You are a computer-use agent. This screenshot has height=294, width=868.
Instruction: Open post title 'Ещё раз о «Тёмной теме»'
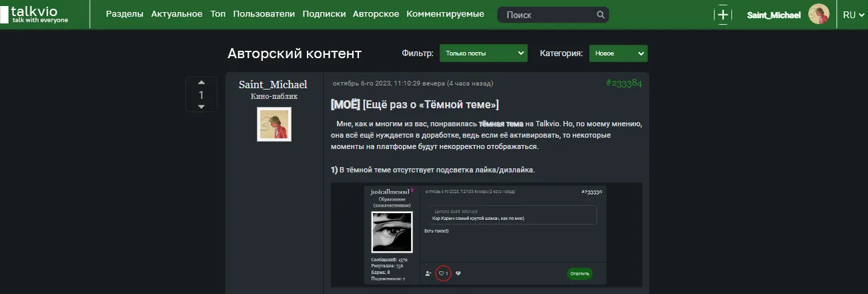(431, 105)
